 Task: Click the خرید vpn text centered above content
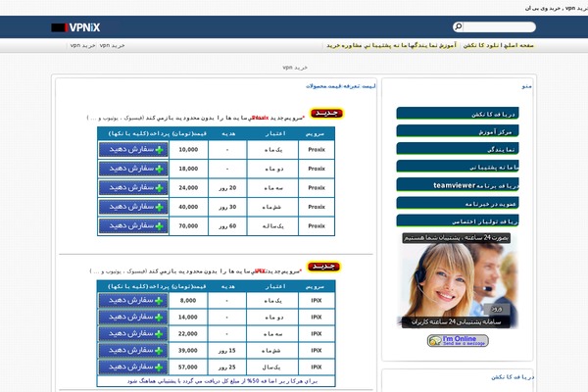pyautogui.click(x=295, y=68)
